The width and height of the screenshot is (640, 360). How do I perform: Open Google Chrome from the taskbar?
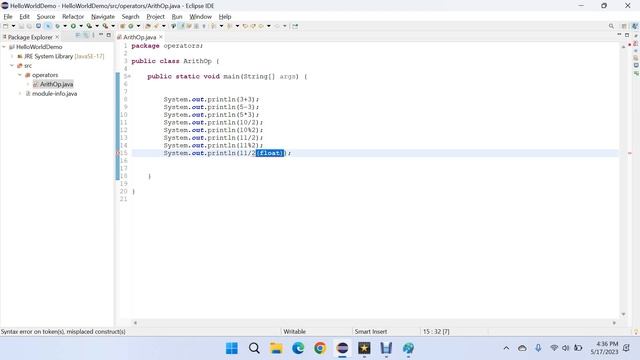320,348
